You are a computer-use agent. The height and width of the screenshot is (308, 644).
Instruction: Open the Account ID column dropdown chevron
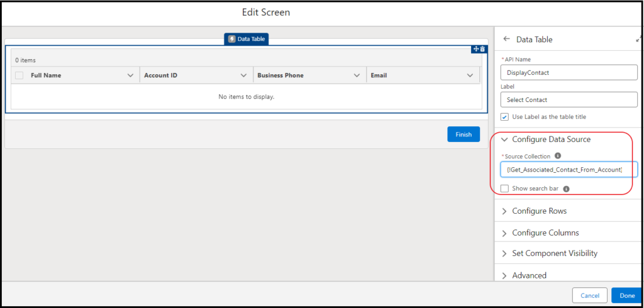tap(243, 75)
